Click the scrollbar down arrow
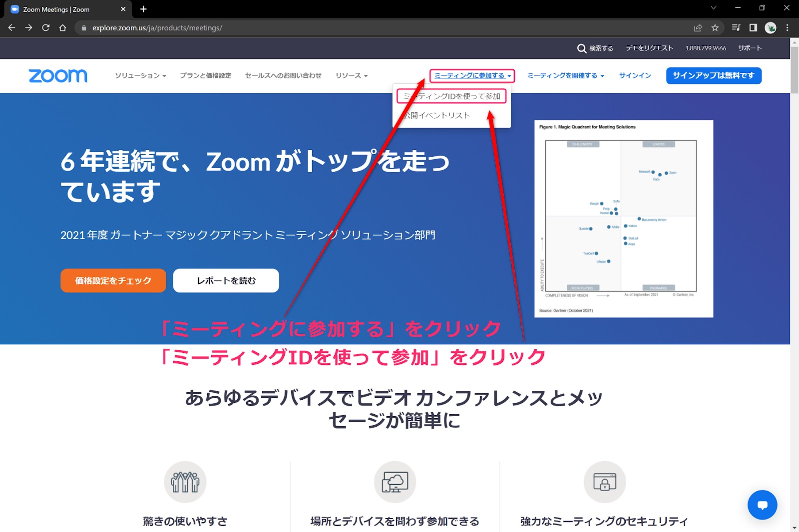Viewport: 799px width, 532px height. tap(794, 528)
